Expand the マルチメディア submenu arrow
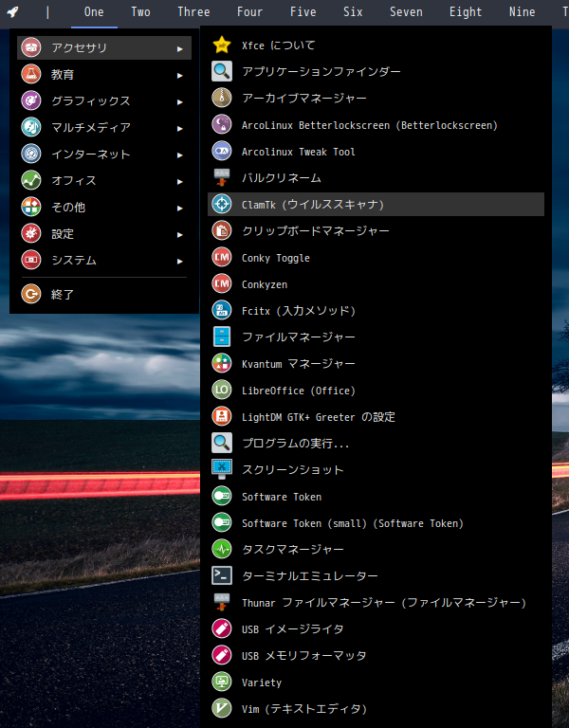This screenshot has width=569, height=728. click(x=180, y=129)
